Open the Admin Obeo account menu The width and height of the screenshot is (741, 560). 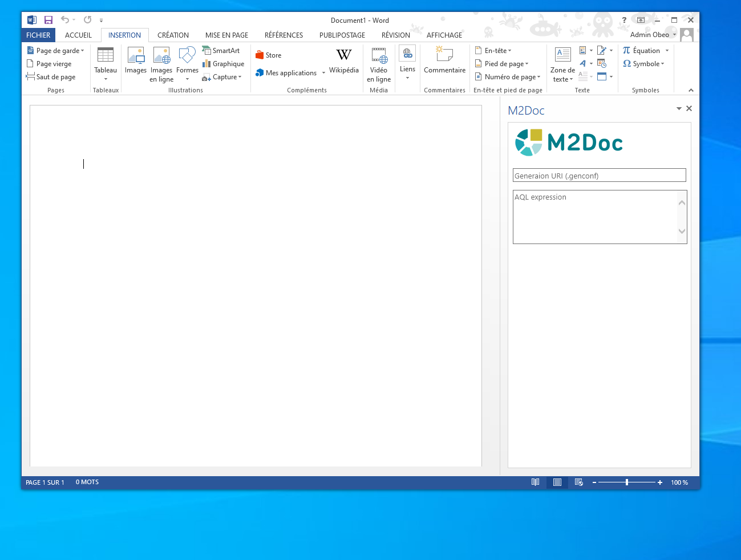pos(653,35)
